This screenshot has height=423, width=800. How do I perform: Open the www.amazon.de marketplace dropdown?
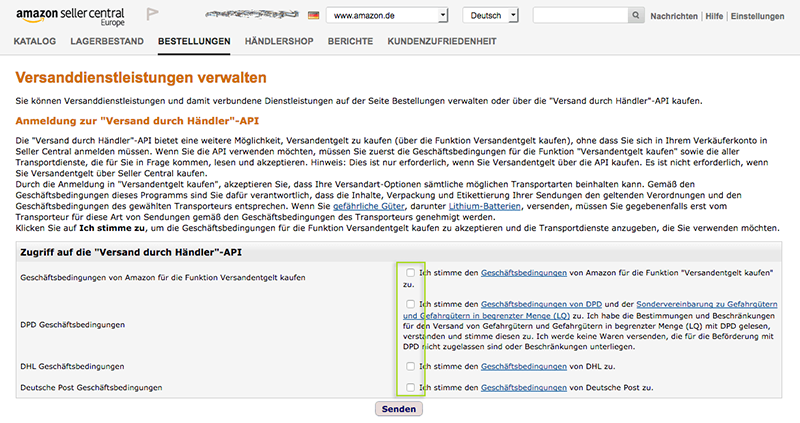388,16
